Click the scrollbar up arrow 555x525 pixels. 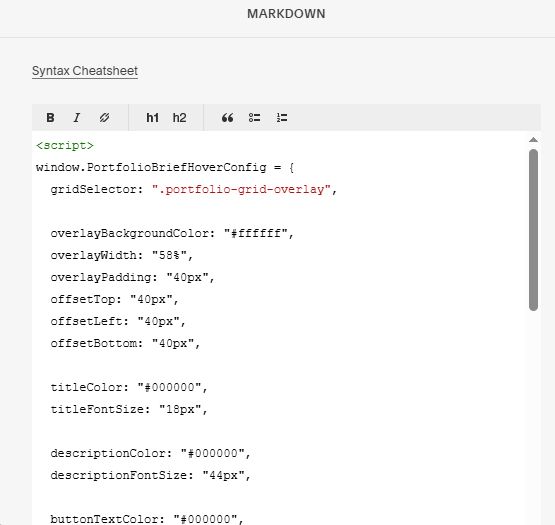tap(533, 140)
